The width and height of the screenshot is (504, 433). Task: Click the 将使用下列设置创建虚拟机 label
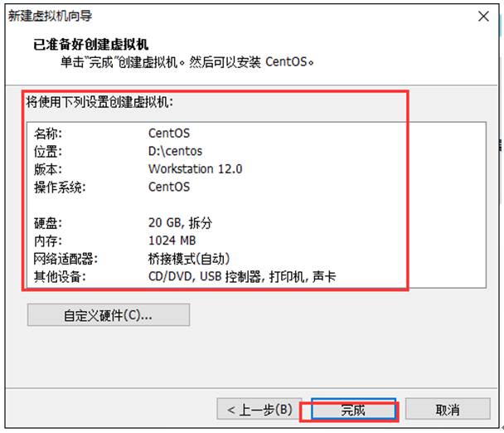(x=99, y=102)
